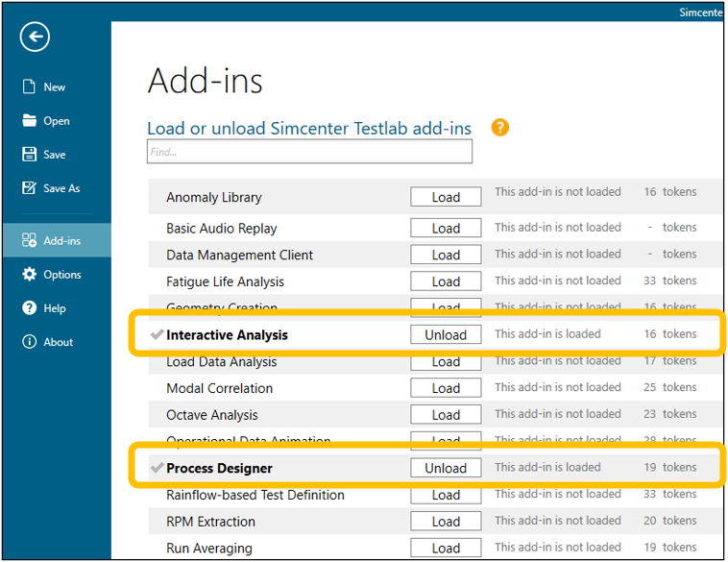728x562 pixels.
Task: Click the Options gear icon
Action: [29, 274]
